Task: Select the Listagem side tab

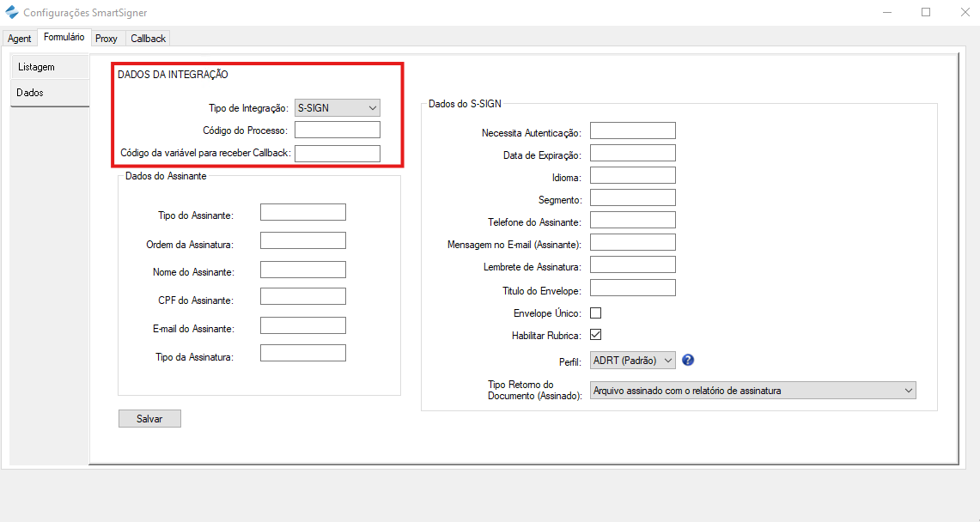Action: 36,67
